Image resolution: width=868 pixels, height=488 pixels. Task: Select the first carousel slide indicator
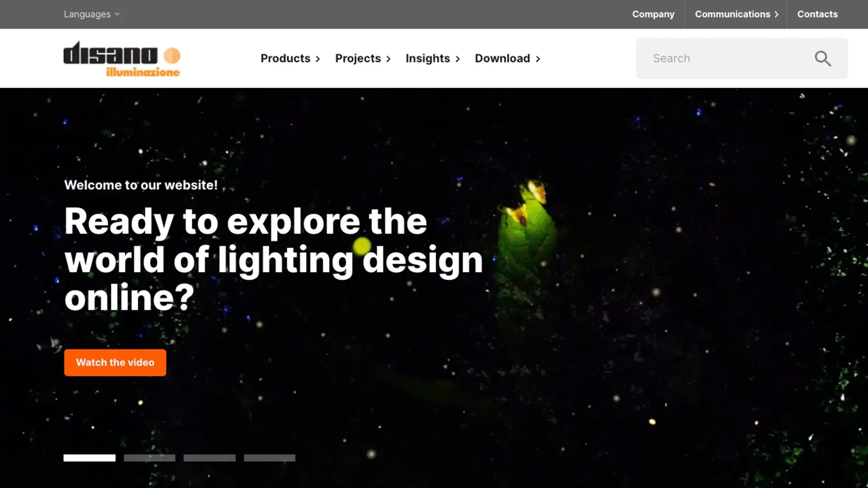(90, 458)
